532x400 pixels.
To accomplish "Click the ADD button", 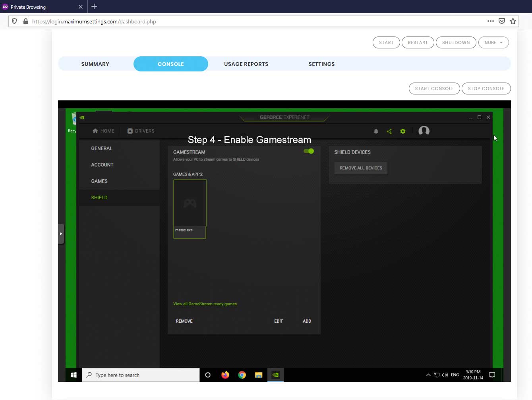I will pyautogui.click(x=307, y=321).
